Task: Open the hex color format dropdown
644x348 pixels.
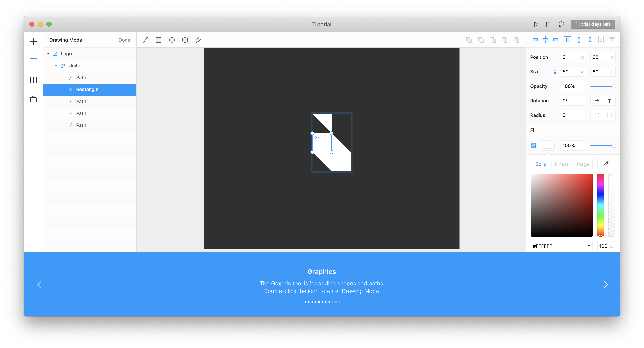Action: tap(589, 246)
